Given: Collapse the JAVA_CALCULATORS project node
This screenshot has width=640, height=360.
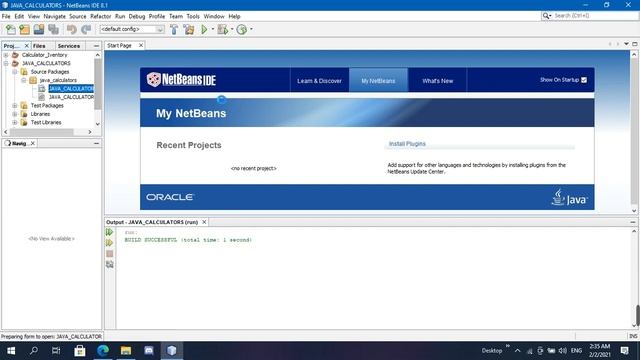Looking at the screenshot, I should 6,63.
